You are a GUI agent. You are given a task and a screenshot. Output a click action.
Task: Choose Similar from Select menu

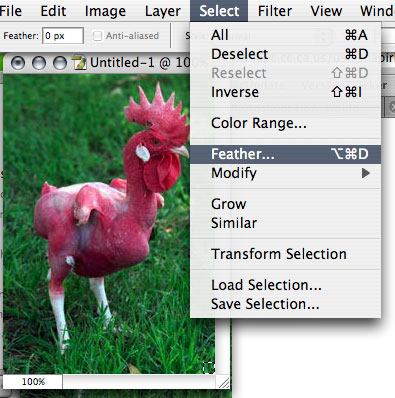click(x=285, y=223)
